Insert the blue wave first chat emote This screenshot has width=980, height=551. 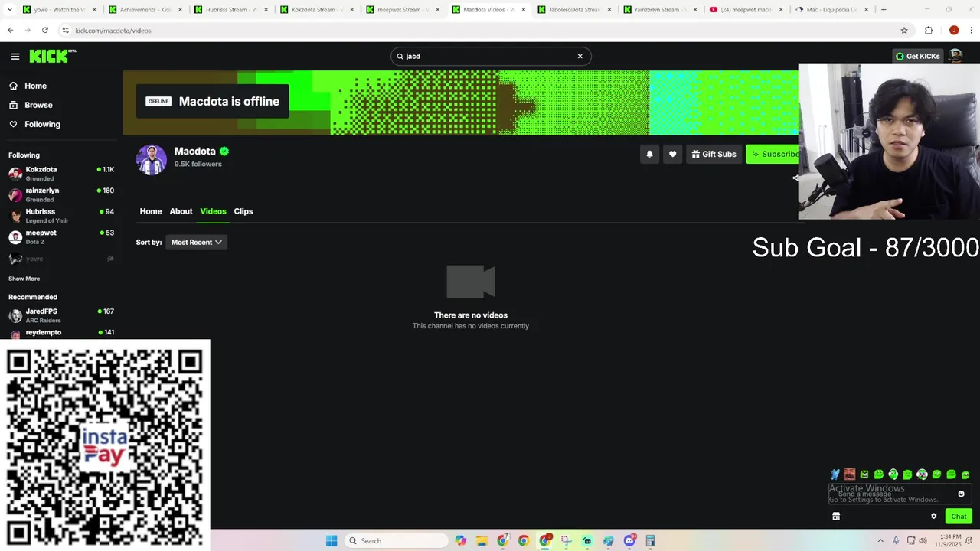click(x=835, y=474)
